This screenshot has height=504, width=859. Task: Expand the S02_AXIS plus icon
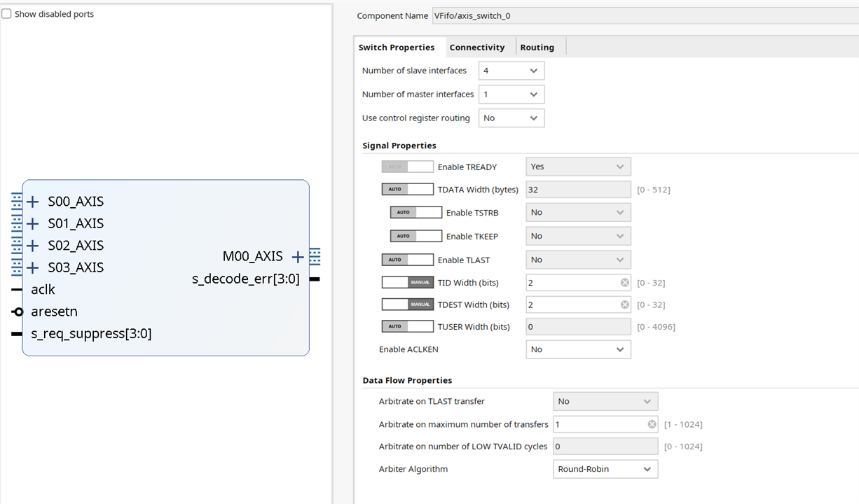[x=32, y=246]
